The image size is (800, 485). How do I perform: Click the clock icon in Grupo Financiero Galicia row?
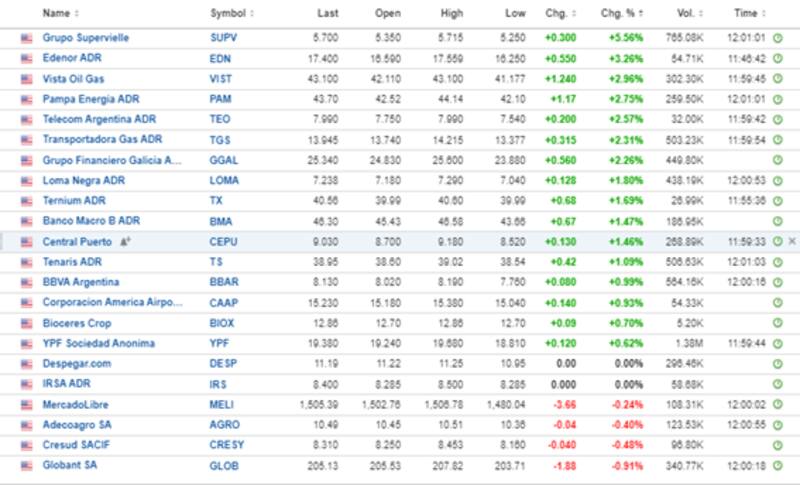point(777,160)
